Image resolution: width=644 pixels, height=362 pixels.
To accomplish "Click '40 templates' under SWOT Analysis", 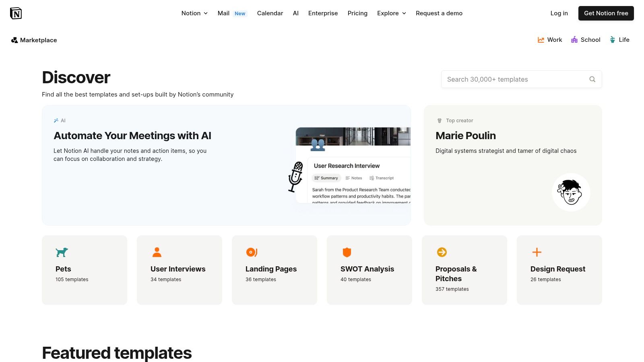I will coord(356,280).
